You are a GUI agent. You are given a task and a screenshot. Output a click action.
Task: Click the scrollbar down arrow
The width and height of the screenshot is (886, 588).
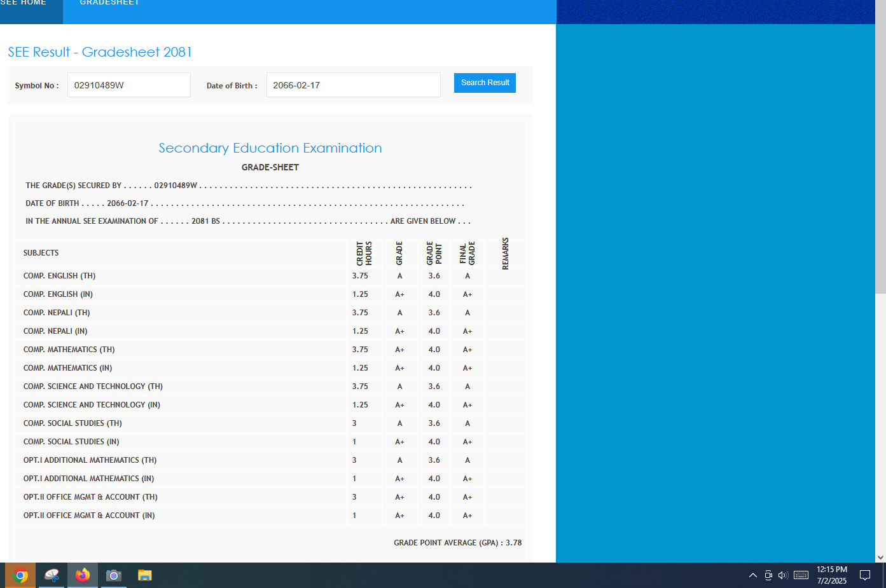coord(880,557)
